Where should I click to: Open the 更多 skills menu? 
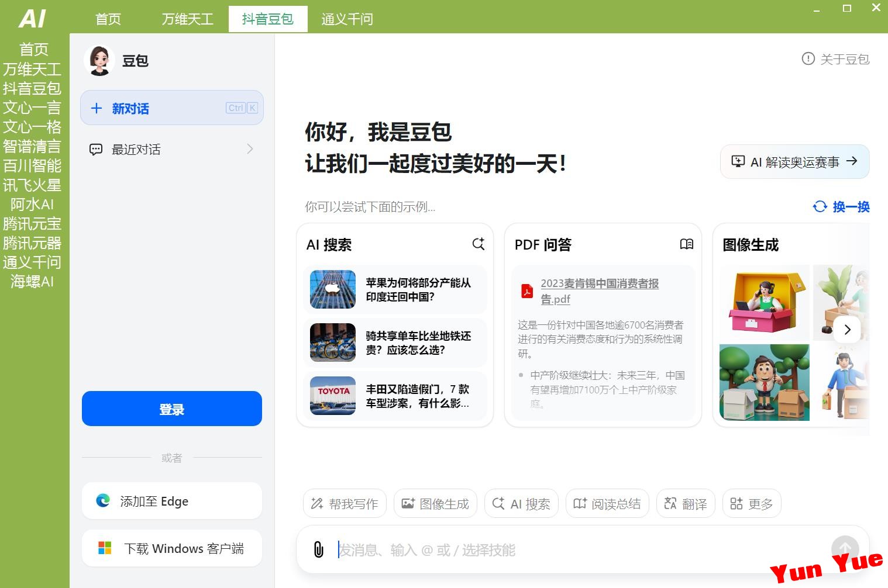tap(752, 503)
